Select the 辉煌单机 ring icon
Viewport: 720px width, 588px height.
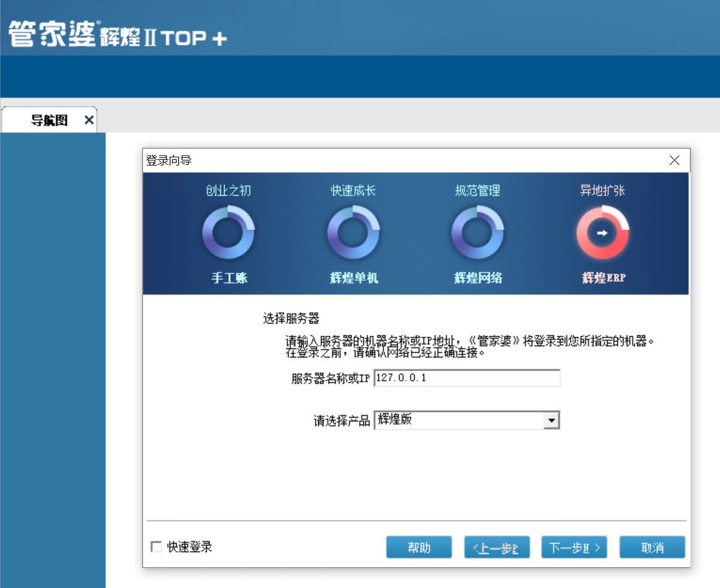[x=353, y=233]
